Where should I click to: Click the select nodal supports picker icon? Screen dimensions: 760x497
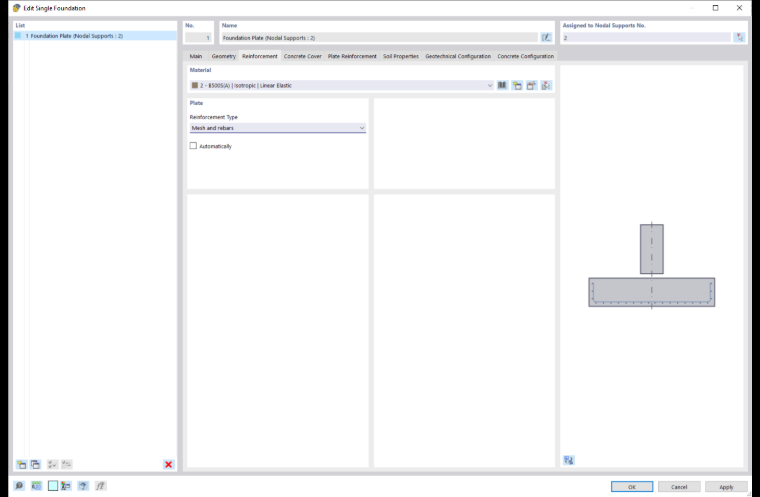point(739,37)
